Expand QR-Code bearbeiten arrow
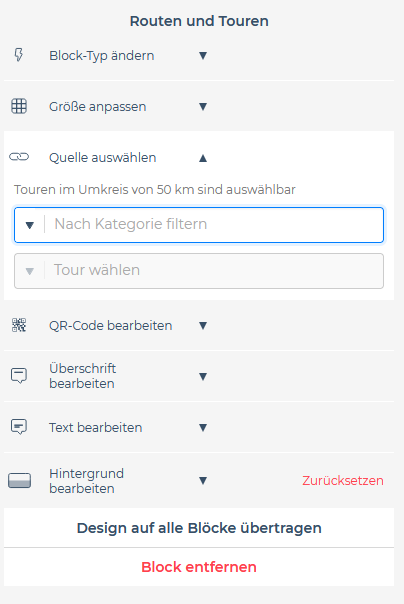The width and height of the screenshot is (404, 604). coord(203,325)
